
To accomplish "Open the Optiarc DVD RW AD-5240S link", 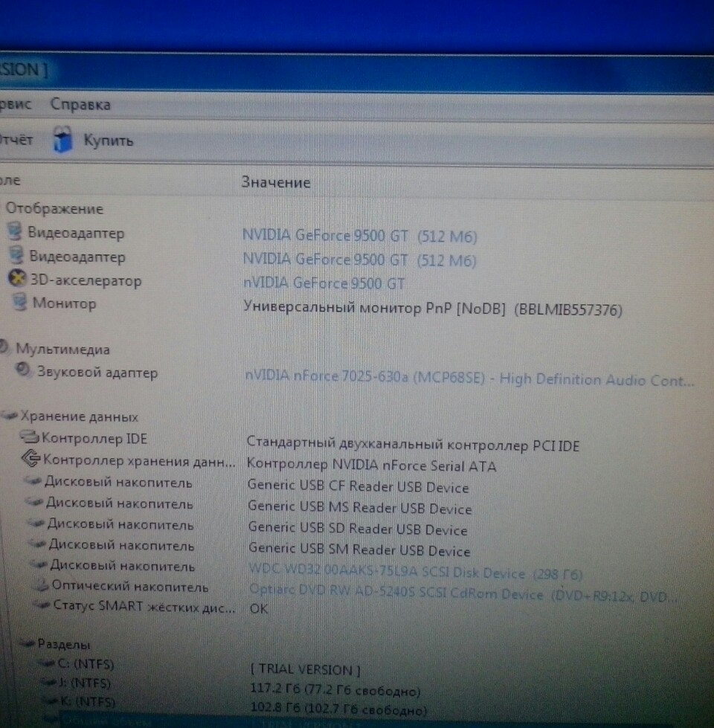I will tap(463, 593).
